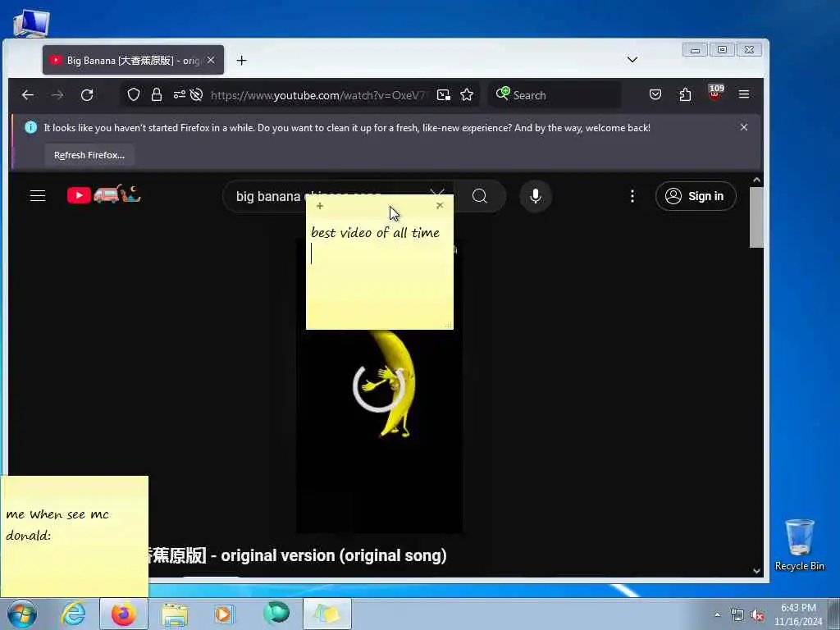The image size is (840, 630).
Task: Open the Windows Start button
Action: tap(22, 614)
